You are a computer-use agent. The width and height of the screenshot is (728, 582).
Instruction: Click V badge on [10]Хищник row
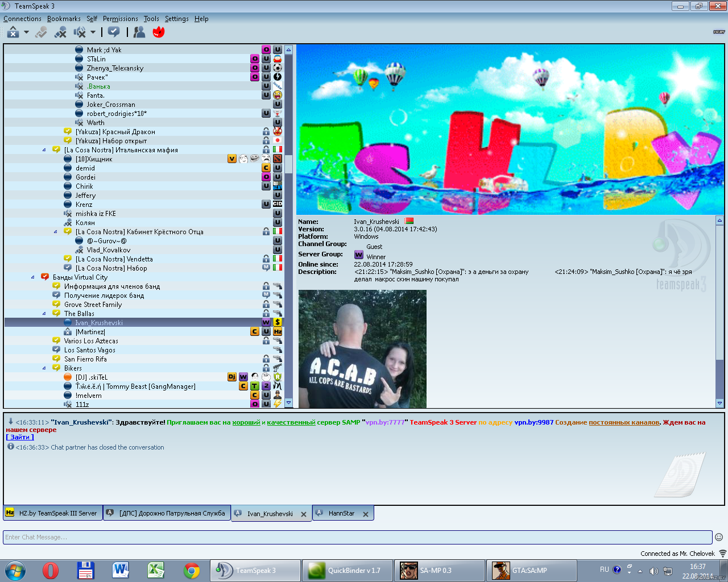pos(232,159)
